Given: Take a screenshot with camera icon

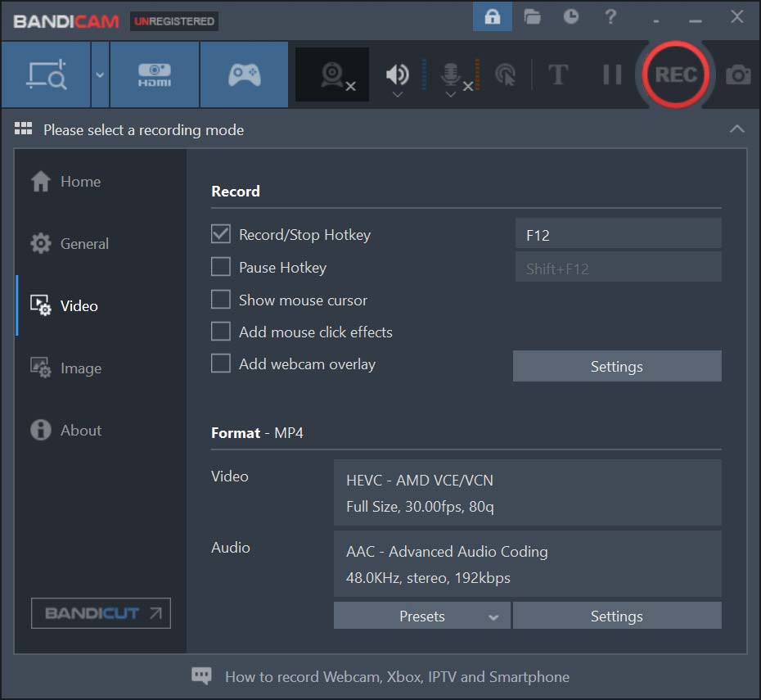Looking at the screenshot, I should tap(737, 75).
